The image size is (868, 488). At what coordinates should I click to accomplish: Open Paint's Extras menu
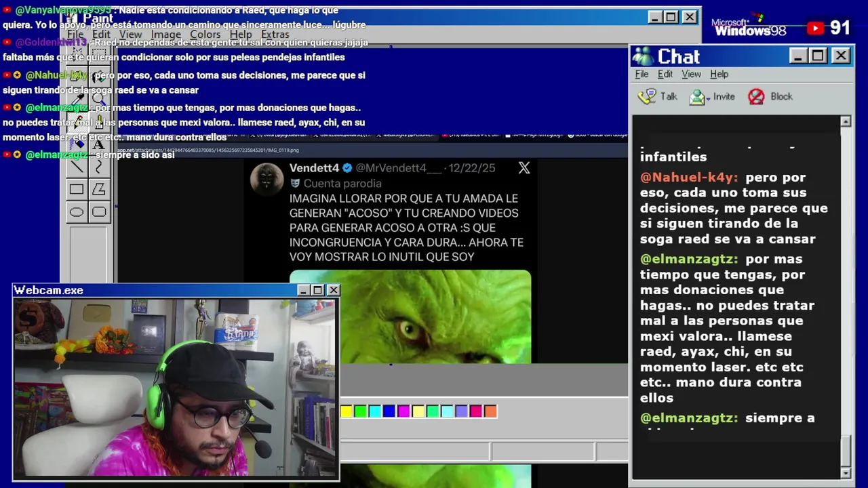pyautogui.click(x=275, y=35)
